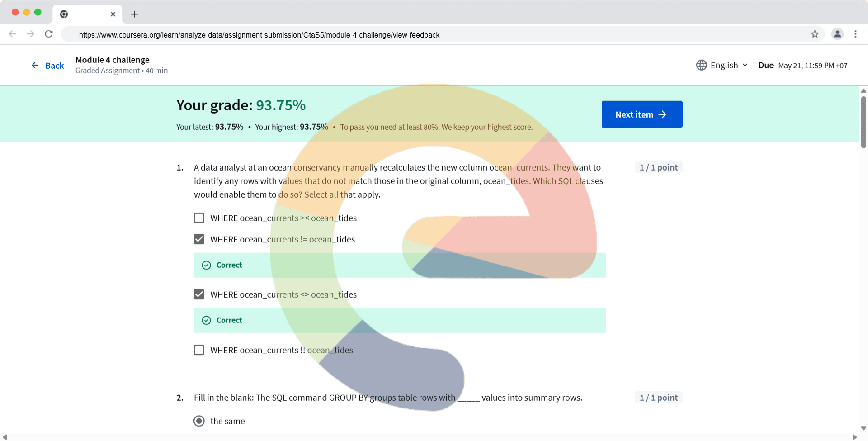Bookmark this page with the star icon
This screenshot has width=868, height=441.
pyautogui.click(x=815, y=34)
